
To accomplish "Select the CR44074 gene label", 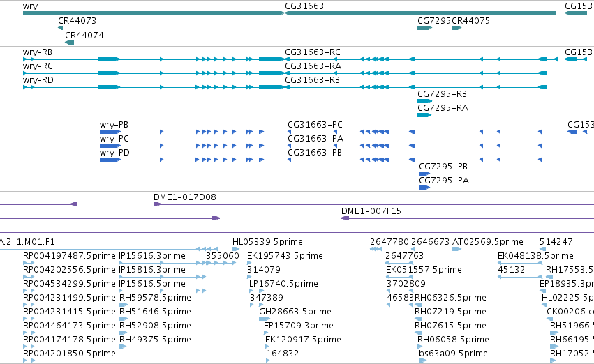I will [84, 35].
